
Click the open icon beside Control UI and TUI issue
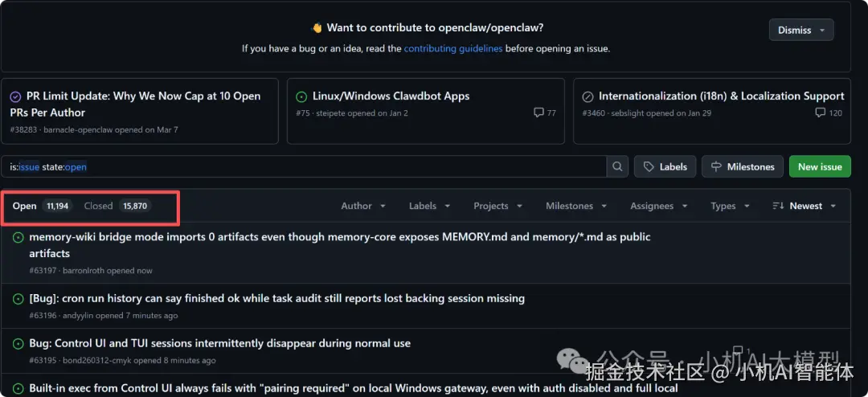pyautogui.click(x=18, y=344)
